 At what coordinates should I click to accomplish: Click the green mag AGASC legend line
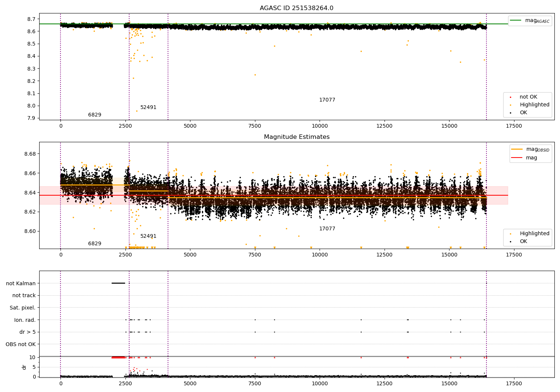[516, 21]
